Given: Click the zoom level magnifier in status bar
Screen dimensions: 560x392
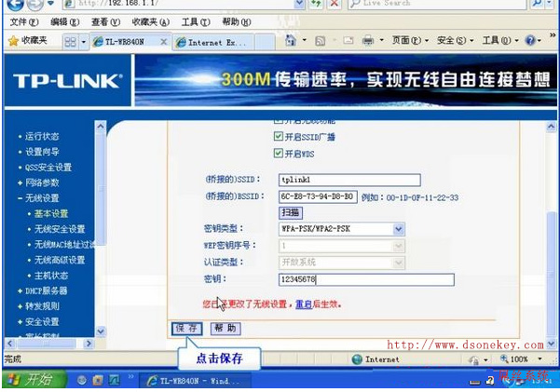Looking at the screenshot, I should [504, 358].
